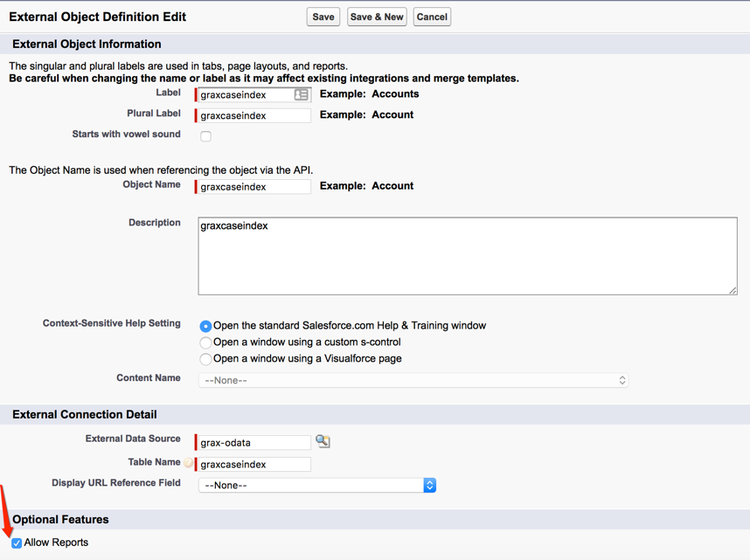Click the Plural Label input field
The height and width of the screenshot is (560, 750).
tap(253, 115)
